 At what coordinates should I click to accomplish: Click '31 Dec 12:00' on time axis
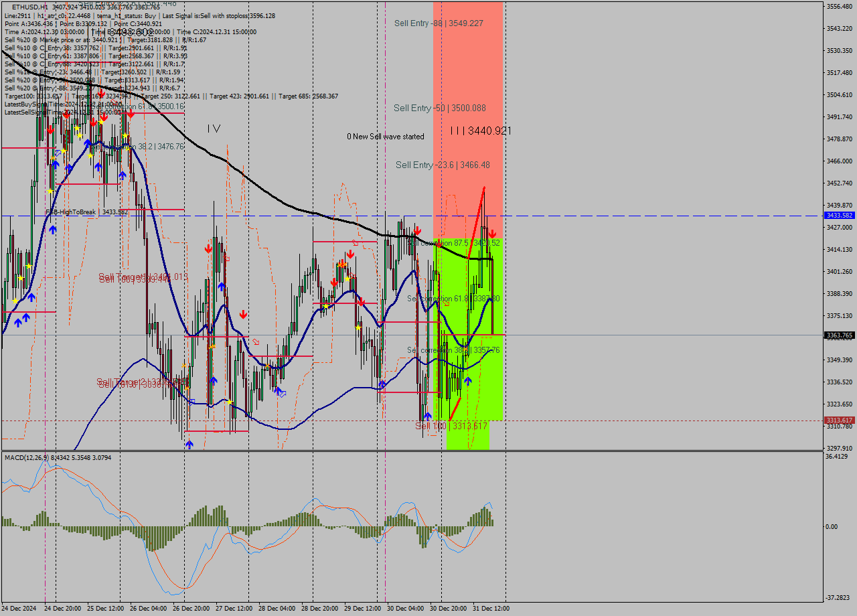coord(491,609)
